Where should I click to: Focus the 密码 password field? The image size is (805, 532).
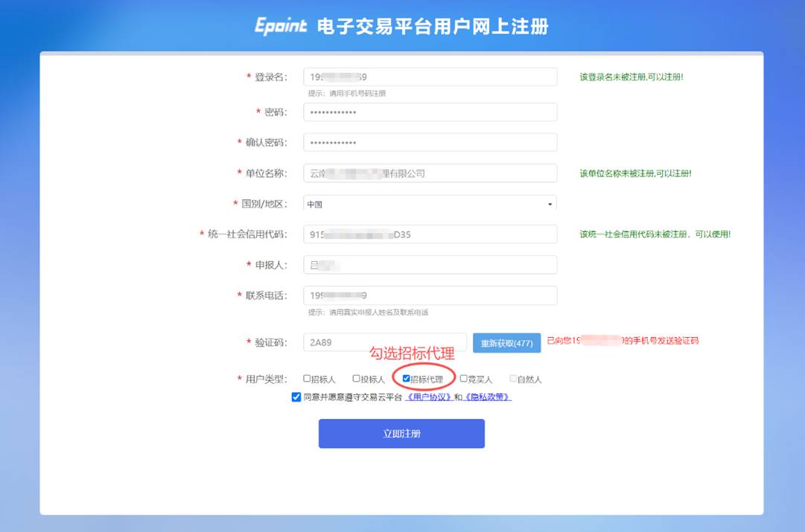click(x=430, y=112)
